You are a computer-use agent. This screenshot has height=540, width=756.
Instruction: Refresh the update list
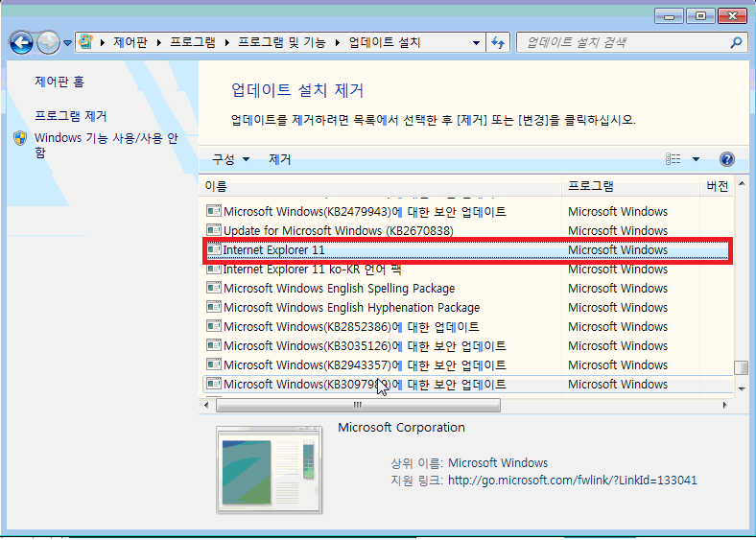coord(498,42)
